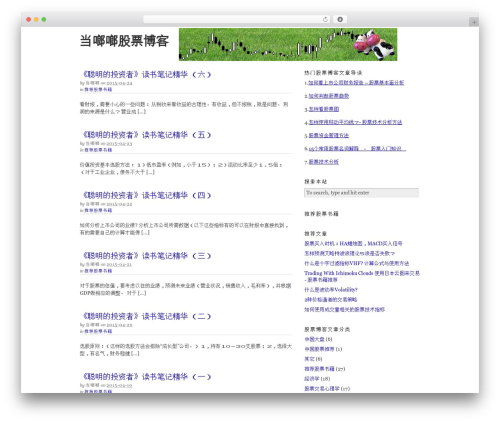
Task: Open category 推荐股票书籍 under post （二）
Action: pos(98,331)
